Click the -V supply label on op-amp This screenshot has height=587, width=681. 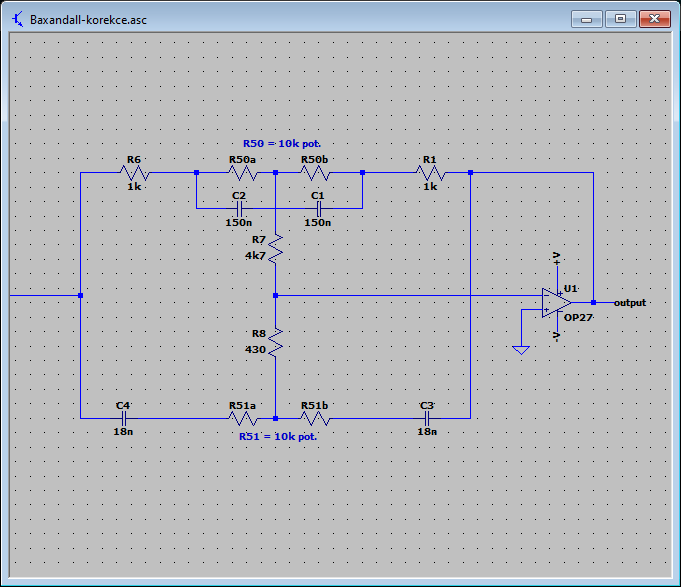(x=556, y=336)
